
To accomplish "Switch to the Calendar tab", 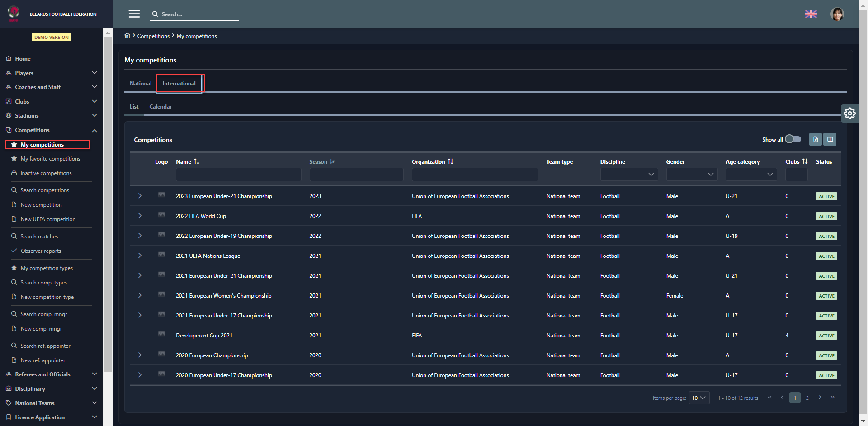I will click(x=160, y=107).
